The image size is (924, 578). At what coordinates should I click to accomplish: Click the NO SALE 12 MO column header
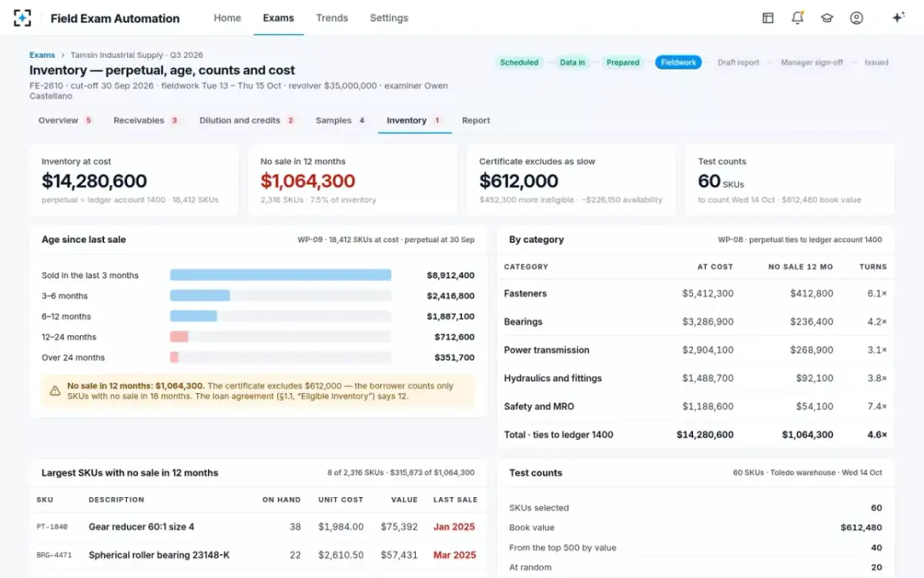pos(801,267)
